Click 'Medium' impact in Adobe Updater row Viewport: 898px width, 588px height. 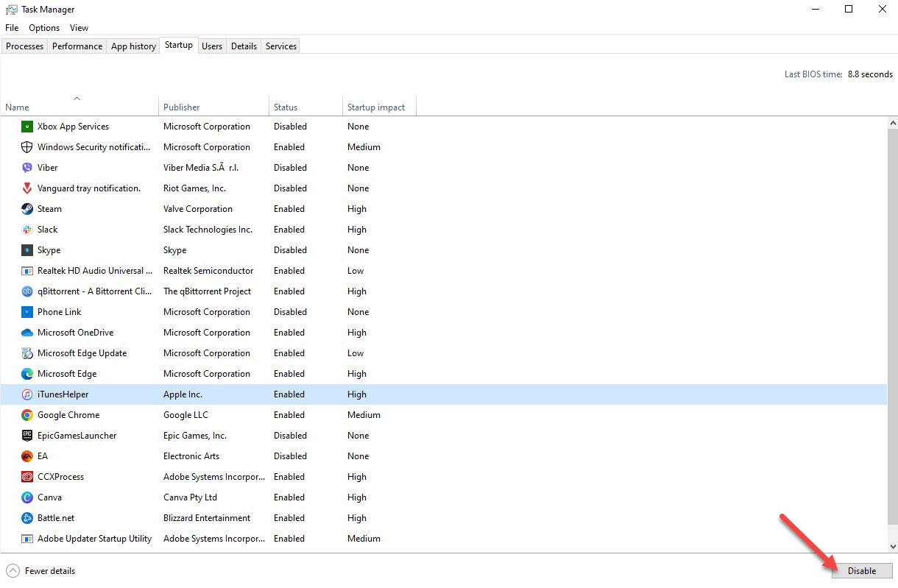click(x=364, y=539)
